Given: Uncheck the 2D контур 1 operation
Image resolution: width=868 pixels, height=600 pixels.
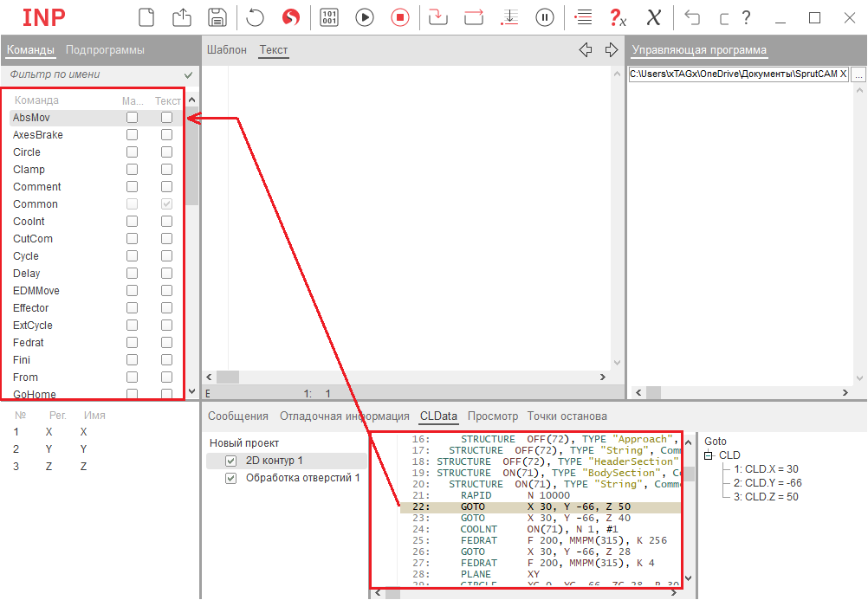Looking at the screenshot, I should (x=230, y=461).
